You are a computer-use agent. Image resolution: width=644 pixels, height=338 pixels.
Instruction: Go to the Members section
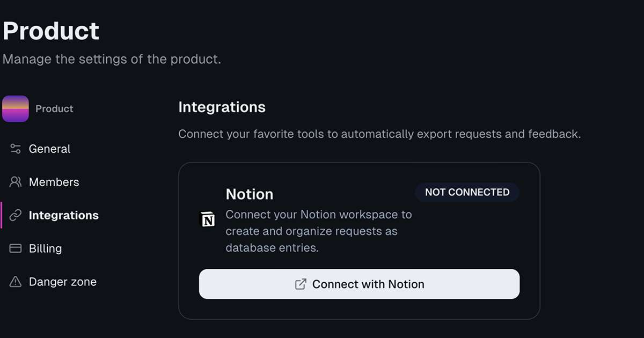[x=54, y=182]
